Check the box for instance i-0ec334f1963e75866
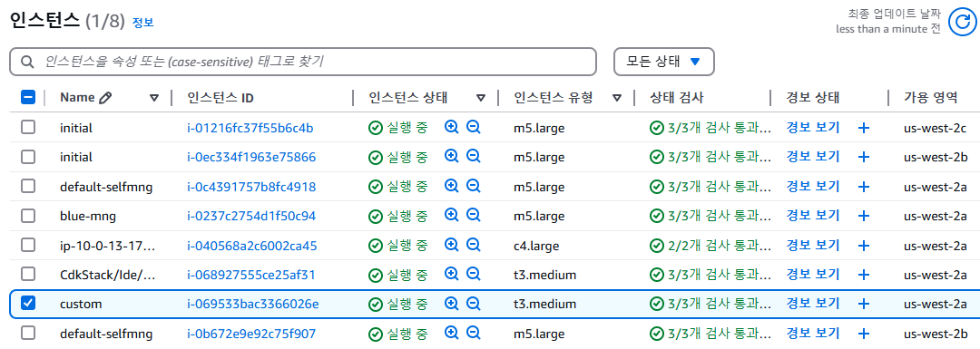 coord(28,157)
